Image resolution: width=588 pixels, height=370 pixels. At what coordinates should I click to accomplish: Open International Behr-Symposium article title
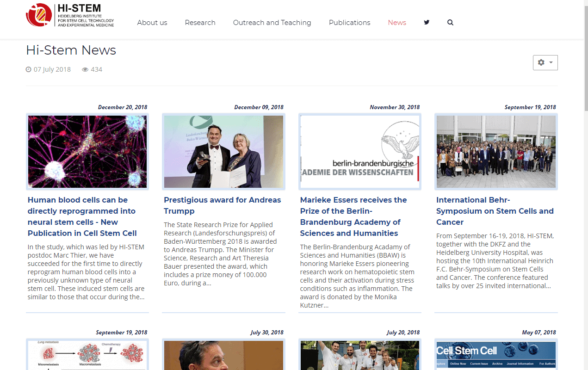point(495,211)
